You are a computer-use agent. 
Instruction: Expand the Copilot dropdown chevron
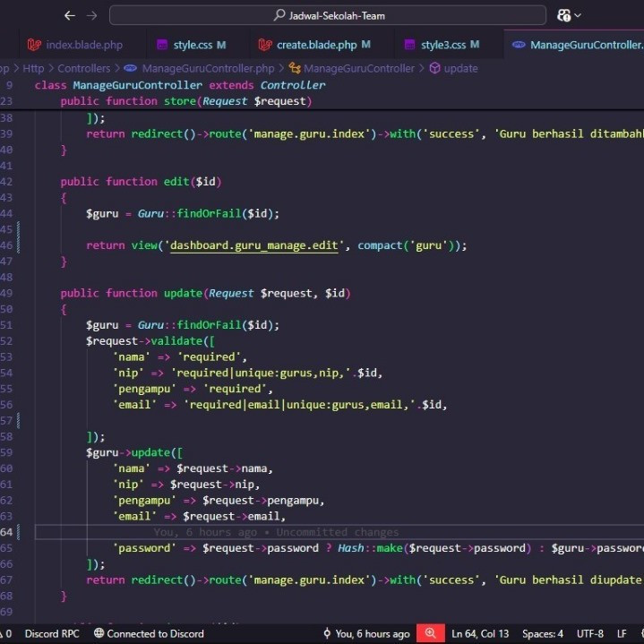coord(579,16)
